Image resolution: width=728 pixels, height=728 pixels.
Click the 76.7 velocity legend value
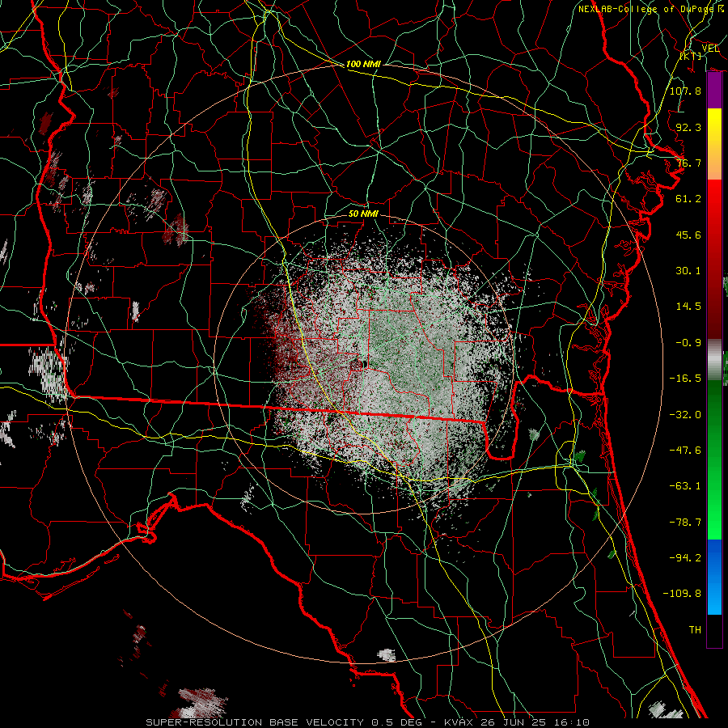pyautogui.click(x=688, y=163)
